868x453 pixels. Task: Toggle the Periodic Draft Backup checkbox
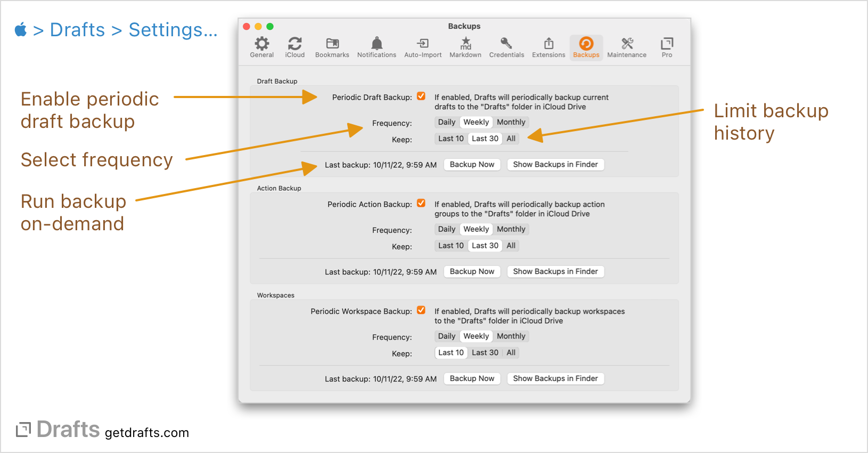421,96
